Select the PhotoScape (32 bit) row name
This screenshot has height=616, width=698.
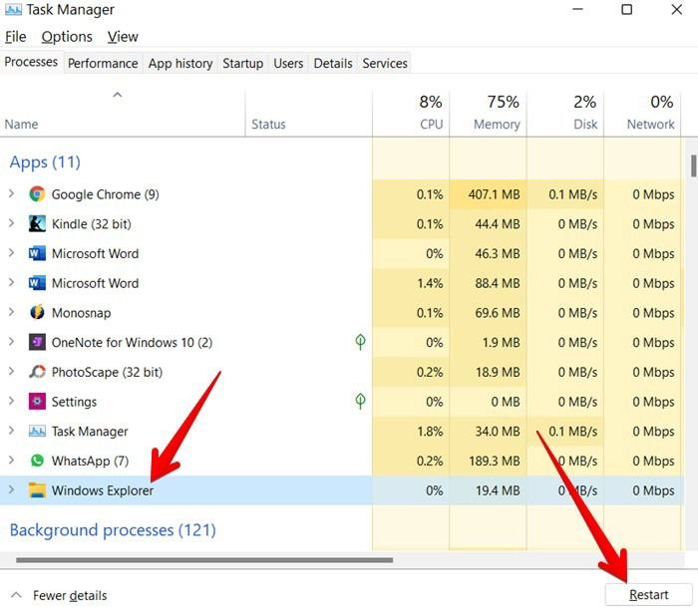[x=107, y=372]
